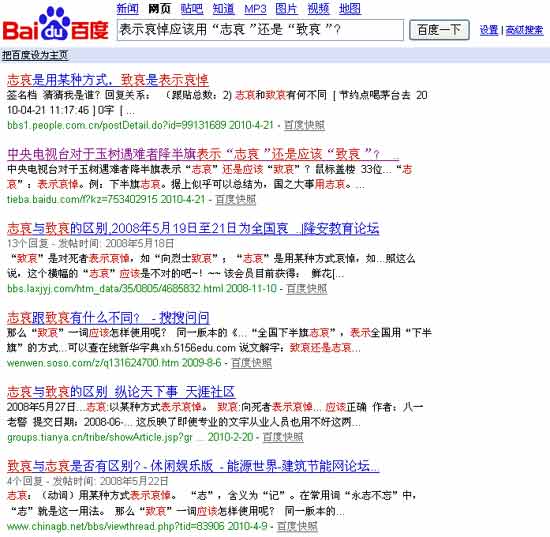Open result 致哀与志哀是否有区别 休闲娱乐版
The width and height of the screenshot is (550, 537).
click(193, 466)
